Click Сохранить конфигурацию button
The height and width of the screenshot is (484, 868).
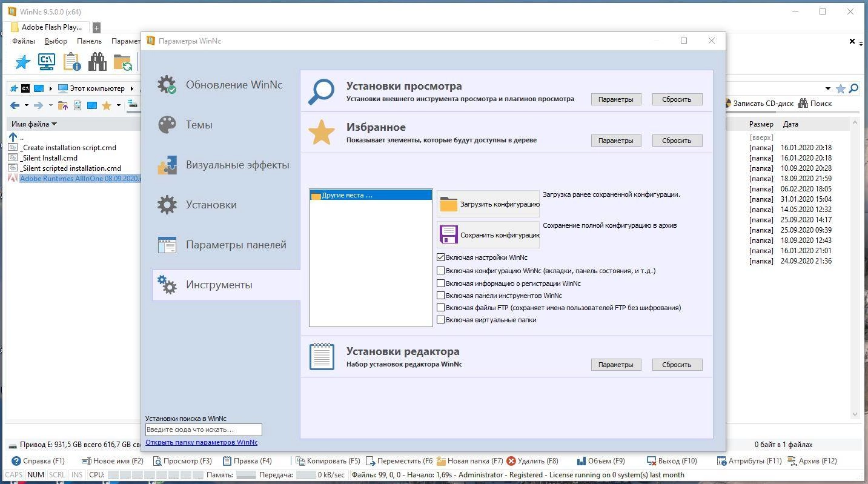[488, 234]
